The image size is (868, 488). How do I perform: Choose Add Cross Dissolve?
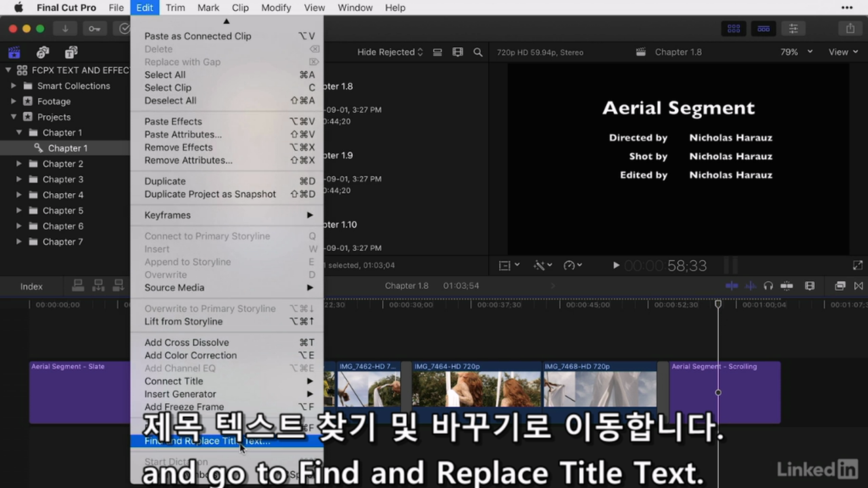(x=226, y=342)
